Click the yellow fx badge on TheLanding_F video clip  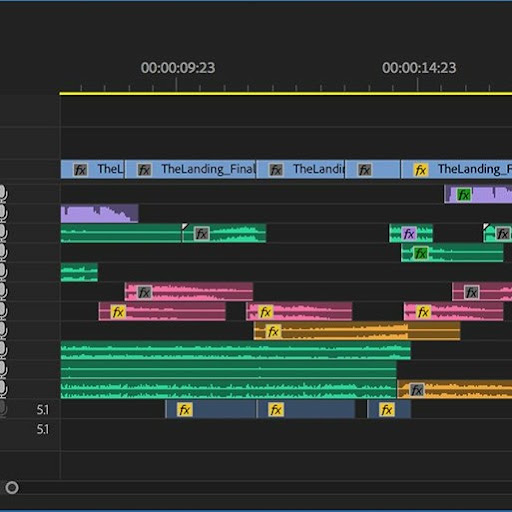420,170
